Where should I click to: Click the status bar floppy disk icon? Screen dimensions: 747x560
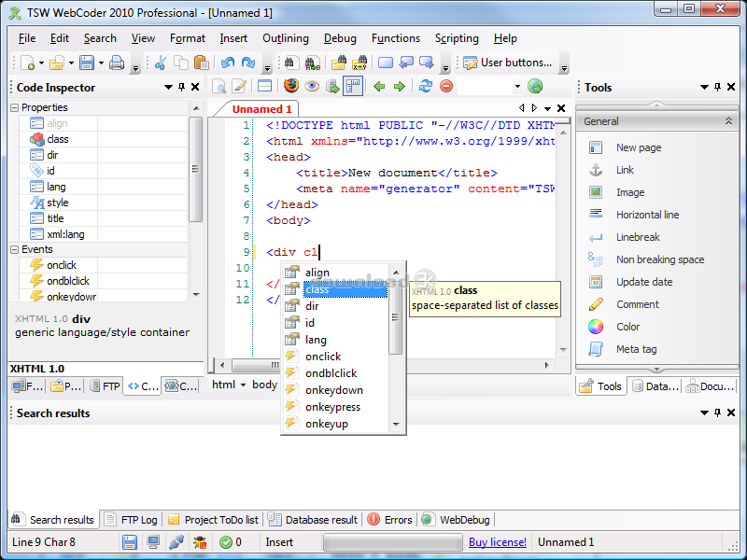(x=130, y=542)
